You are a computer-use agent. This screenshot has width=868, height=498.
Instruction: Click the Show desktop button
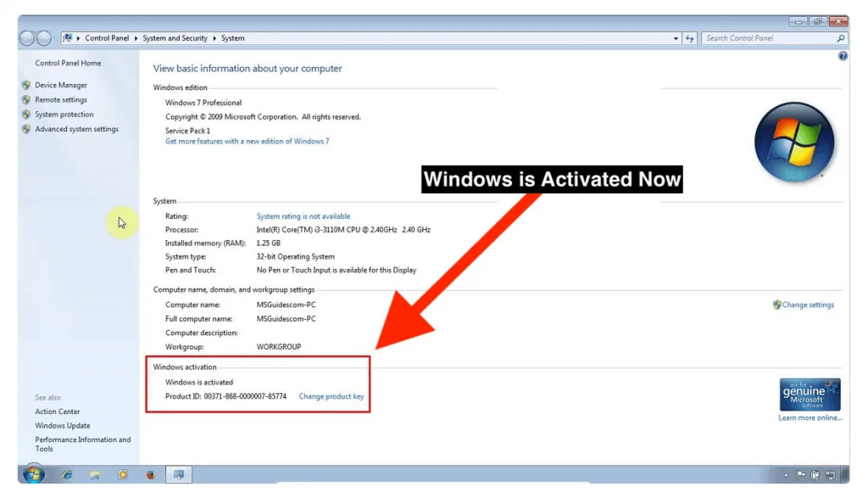(845, 475)
